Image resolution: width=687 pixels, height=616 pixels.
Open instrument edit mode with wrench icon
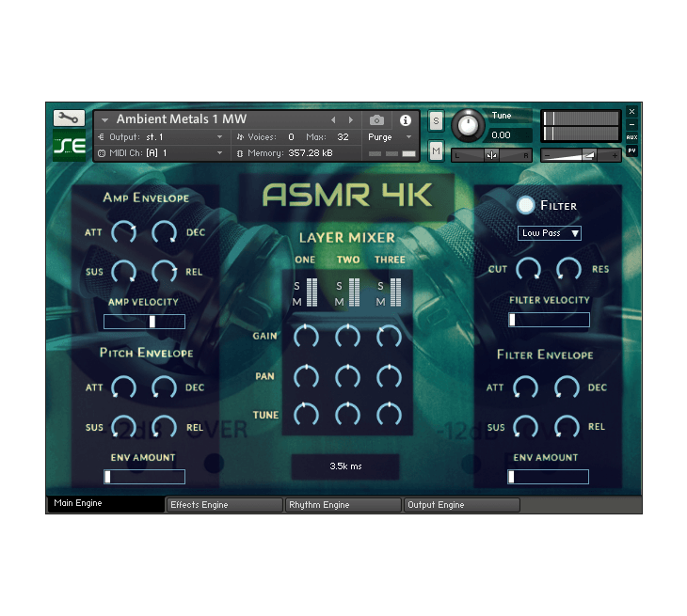[x=69, y=118]
